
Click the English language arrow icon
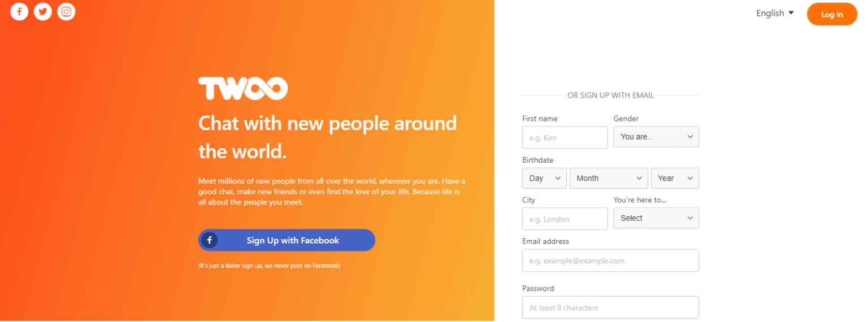point(791,12)
